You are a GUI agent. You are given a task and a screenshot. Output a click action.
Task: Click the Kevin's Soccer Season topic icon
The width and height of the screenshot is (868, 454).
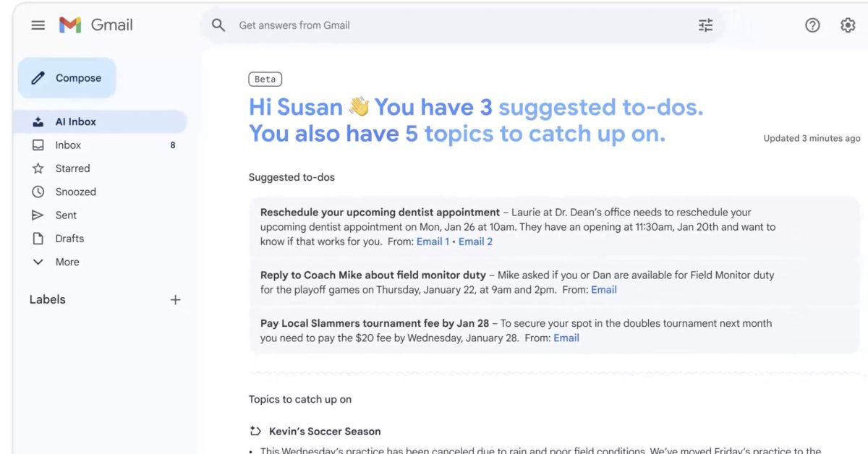255,432
